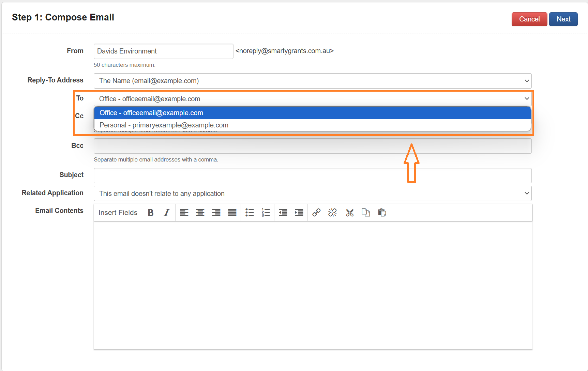Justify the email text fully

click(232, 213)
